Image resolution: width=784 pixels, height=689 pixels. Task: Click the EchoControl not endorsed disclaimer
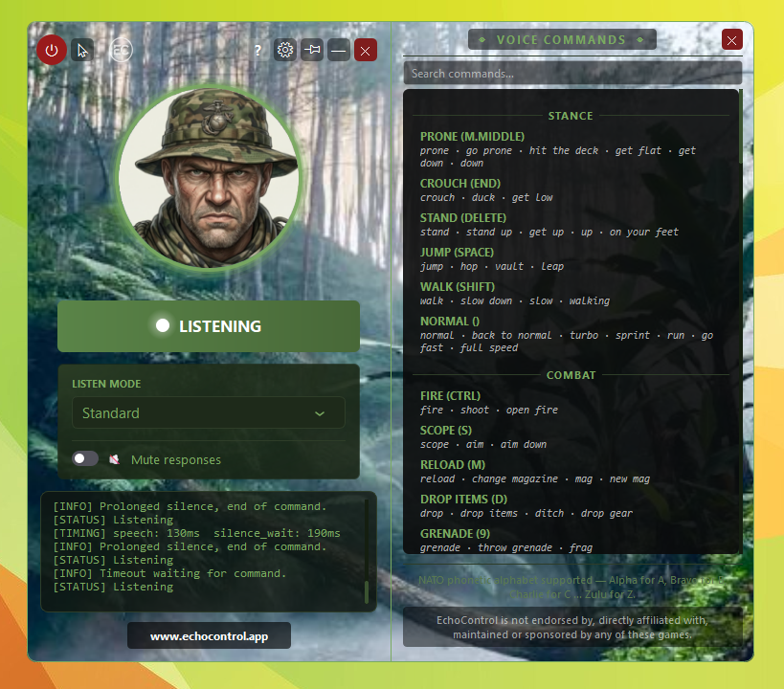click(572, 627)
